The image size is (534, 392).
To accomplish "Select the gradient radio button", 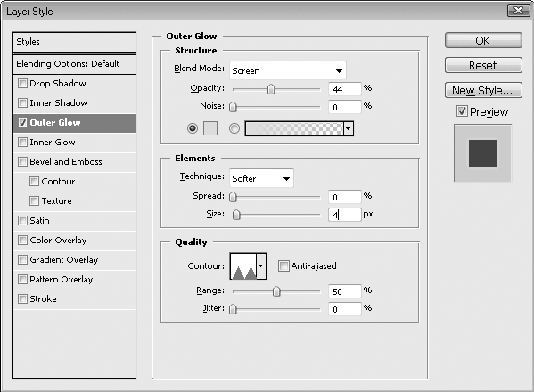I will (234, 128).
